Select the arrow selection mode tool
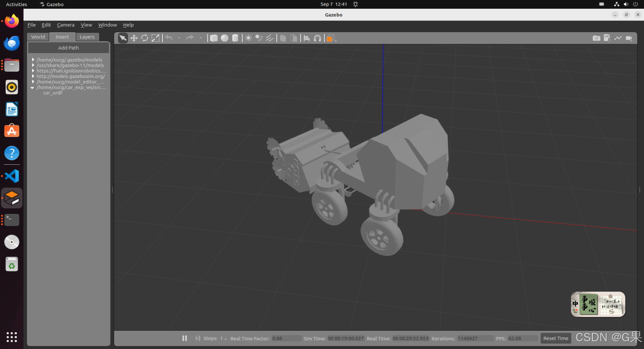The image size is (644, 349). pyautogui.click(x=123, y=38)
